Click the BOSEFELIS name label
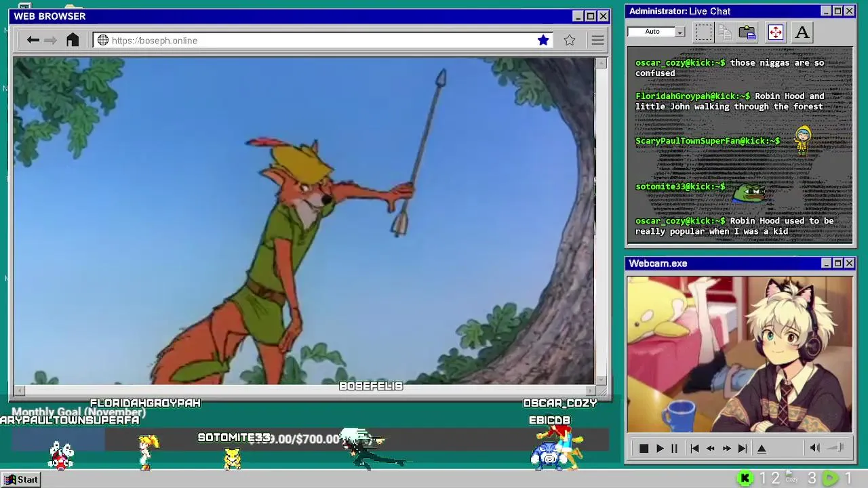This screenshot has height=488, width=868. tap(371, 386)
